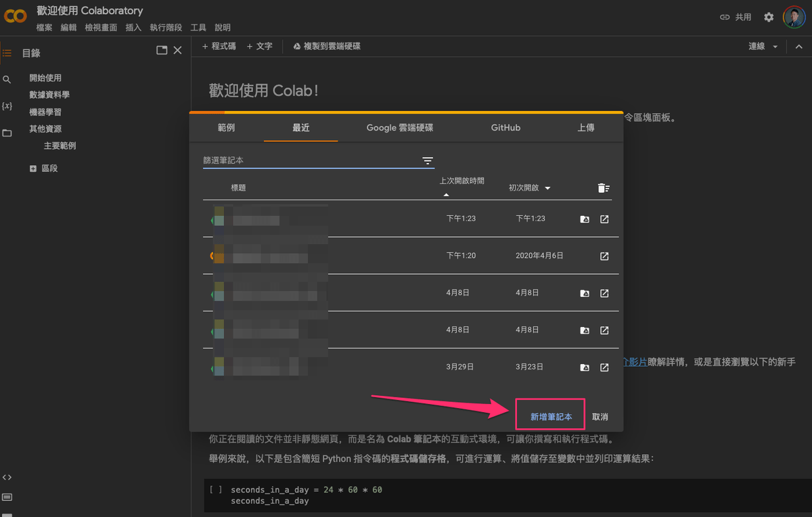812x517 pixels.
Task: Open the 工具 menu
Action: click(x=198, y=28)
